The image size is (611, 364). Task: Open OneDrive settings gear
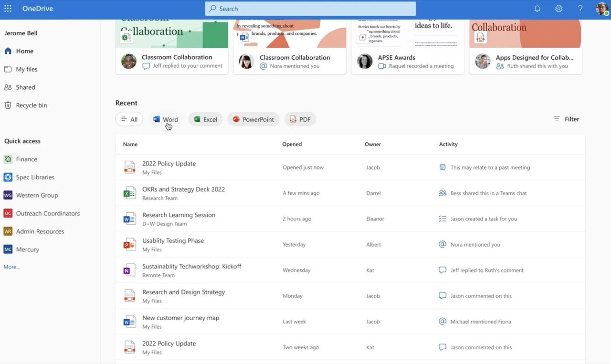coord(558,8)
